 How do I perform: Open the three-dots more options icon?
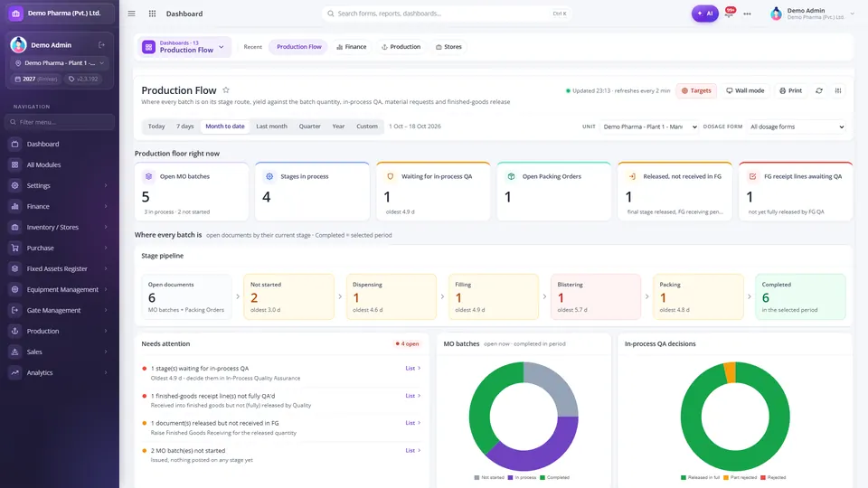tap(748, 14)
